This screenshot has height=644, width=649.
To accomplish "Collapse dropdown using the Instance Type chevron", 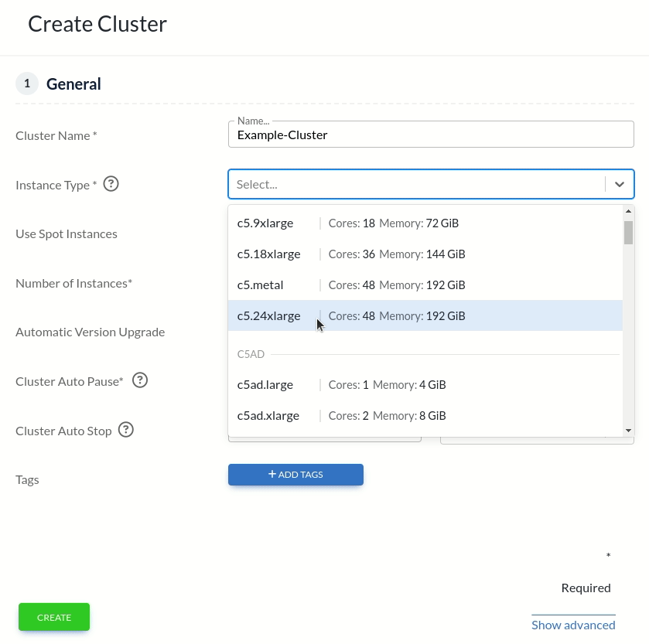I will [619, 184].
